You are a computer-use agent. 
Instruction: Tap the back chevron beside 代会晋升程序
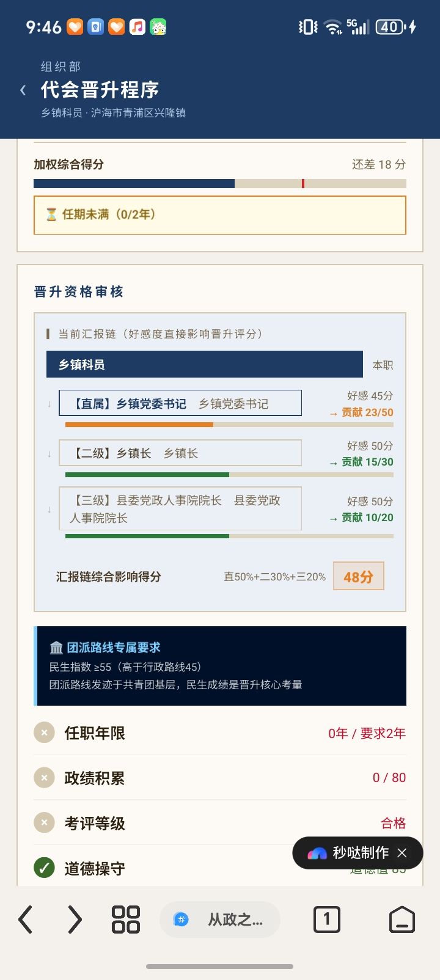click(x=23, y=90)
